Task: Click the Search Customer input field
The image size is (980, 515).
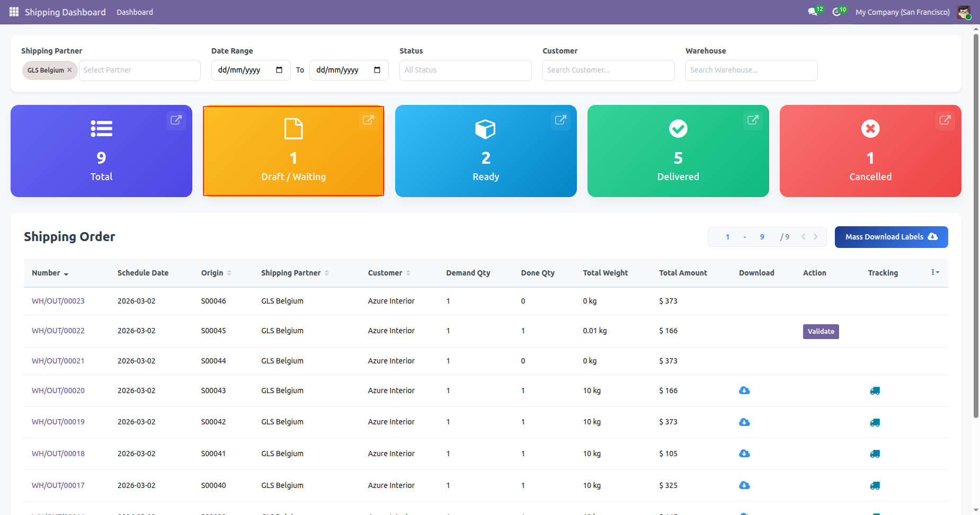Action: 608,70
